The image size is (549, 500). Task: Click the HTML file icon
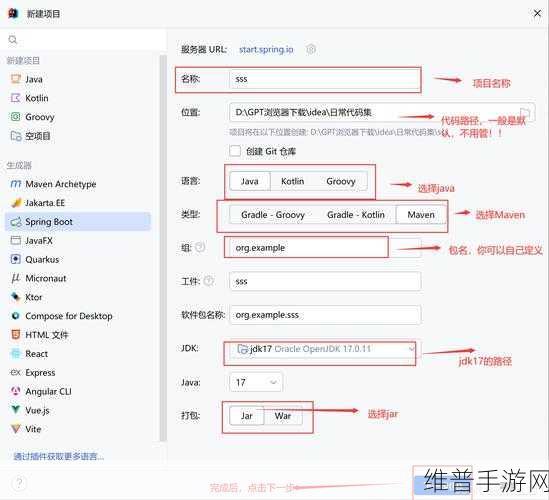pyautogui.click(x=15, y=335)
